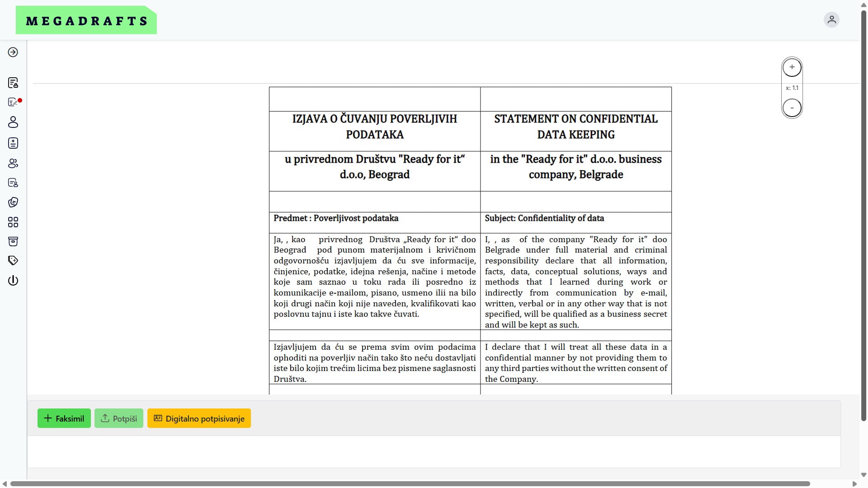Open user account menu in header

point(831,20)
